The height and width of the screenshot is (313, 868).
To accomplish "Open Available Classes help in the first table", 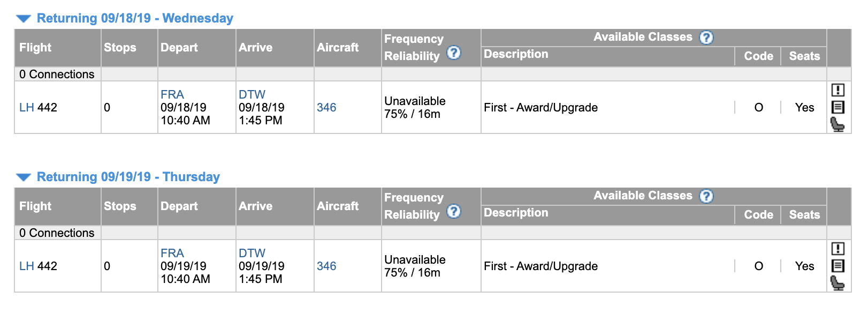I will [707, 37].
